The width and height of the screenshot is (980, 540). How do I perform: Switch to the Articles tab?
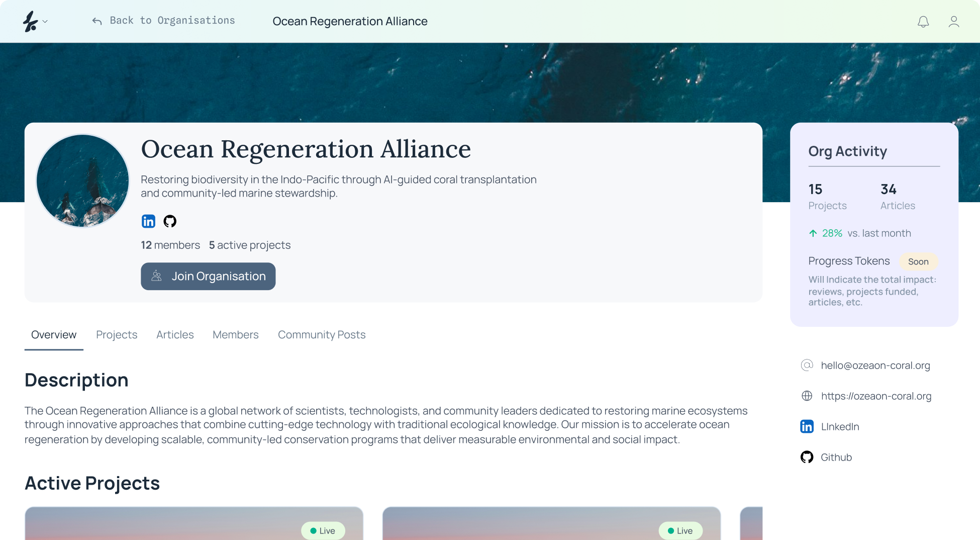point(175,335)
